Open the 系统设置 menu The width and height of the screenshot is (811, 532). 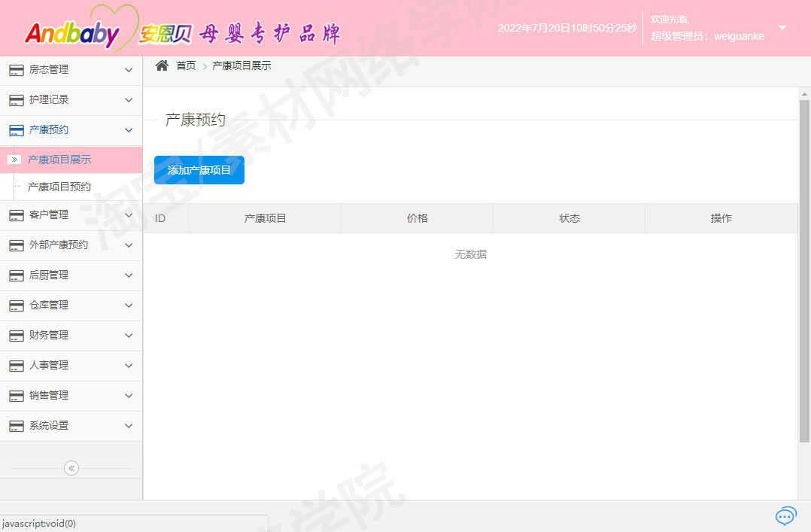71,426
